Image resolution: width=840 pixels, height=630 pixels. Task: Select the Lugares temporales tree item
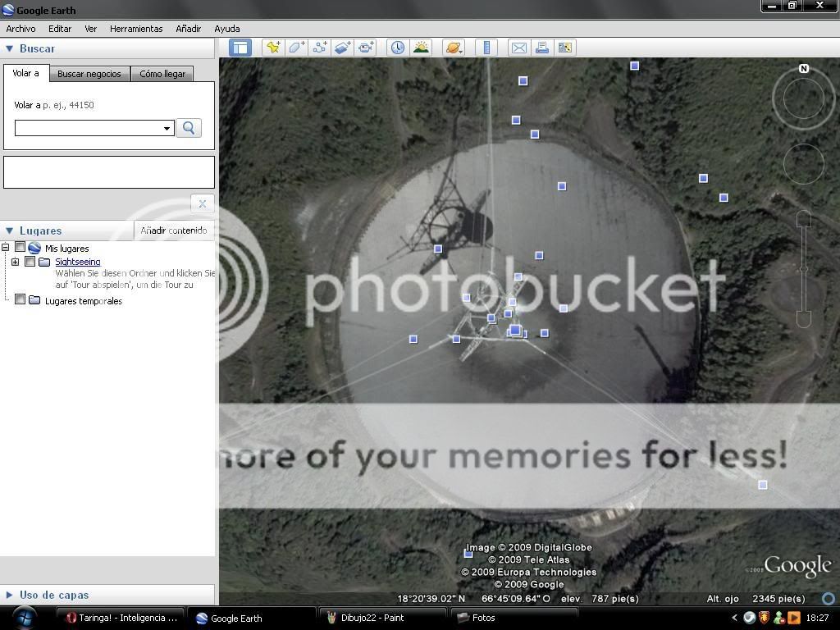click(x=84, y=301)
